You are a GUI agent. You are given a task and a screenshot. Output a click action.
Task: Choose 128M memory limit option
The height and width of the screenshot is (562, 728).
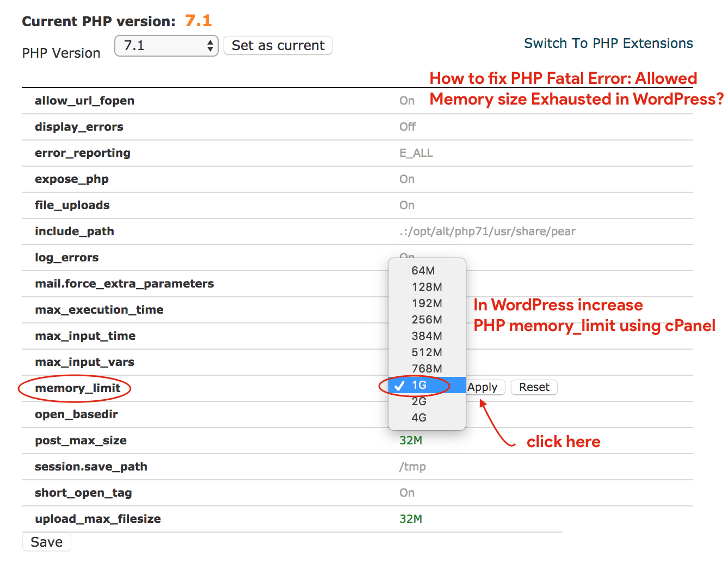tap(427, 287)
